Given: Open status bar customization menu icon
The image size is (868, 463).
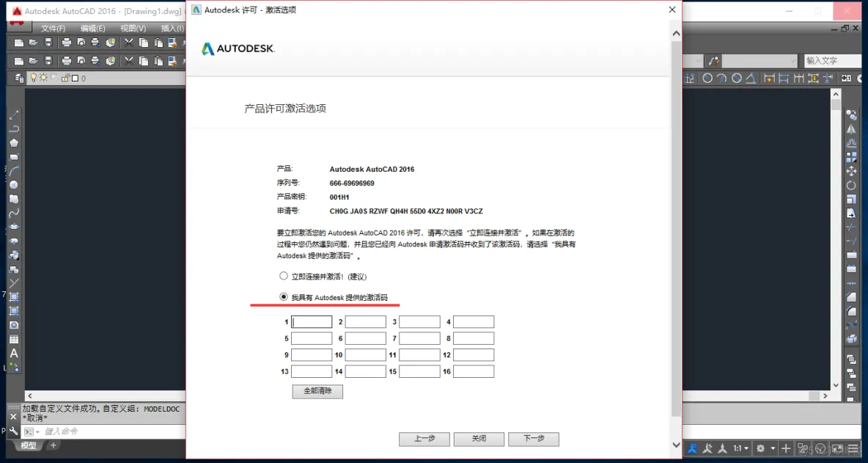Looking at the screenshot, I should click(853, 448).
